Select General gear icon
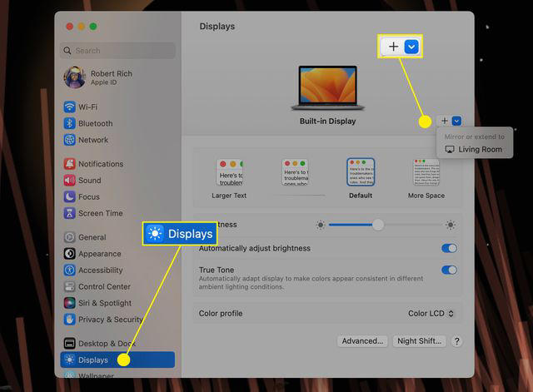Viewport: 533px width, 392px height. coord(70,237)
